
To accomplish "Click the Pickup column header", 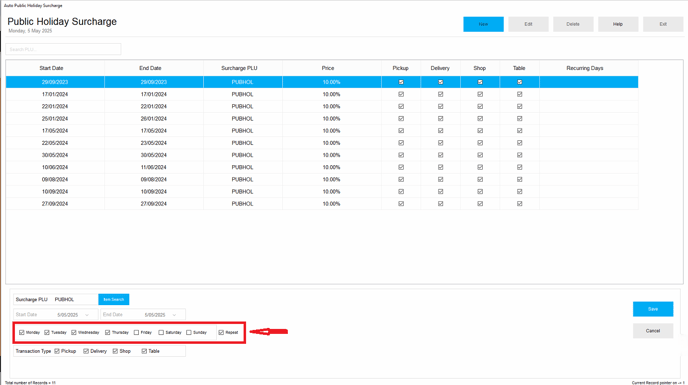I will pyautogui.click(x=401, y=68).
